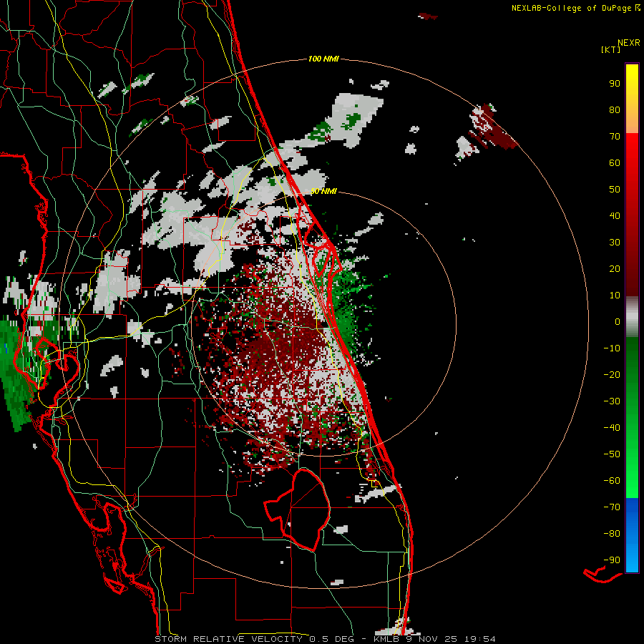Click the -60 value on the velocity scale
This screenshot has width=644, height=644.
pyautogui.click(x=612, y=481)
